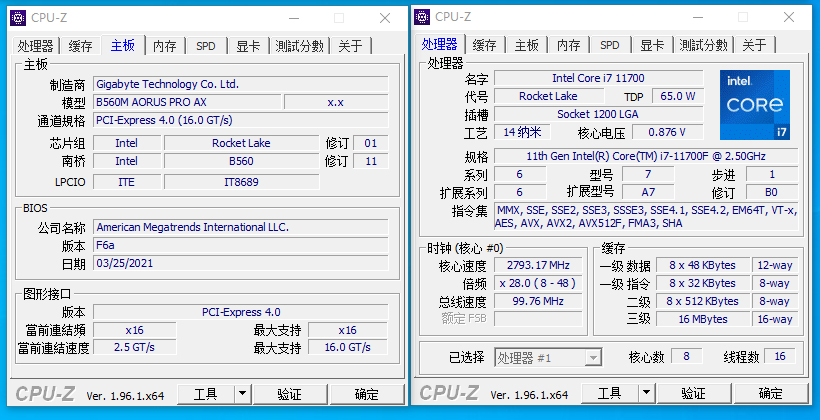Click 确定 button in right CPU-Z window
820x420 pixels.
[771, 394]
